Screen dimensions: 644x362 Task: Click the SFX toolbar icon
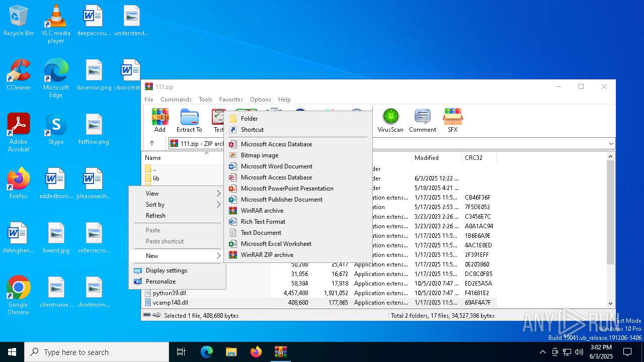(x=453, y=120)
